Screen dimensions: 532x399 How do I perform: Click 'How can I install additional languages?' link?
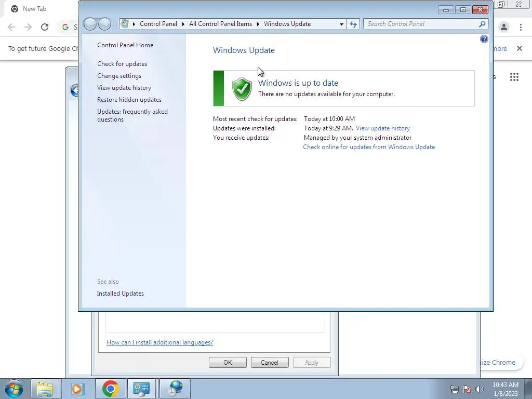click(x=160, y=342)
